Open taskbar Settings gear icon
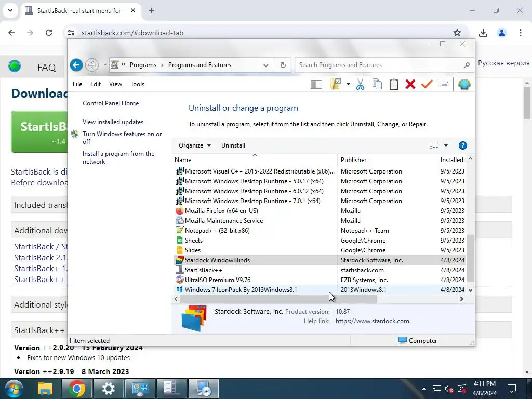This screenshot has height=399, width=532. 108,389
